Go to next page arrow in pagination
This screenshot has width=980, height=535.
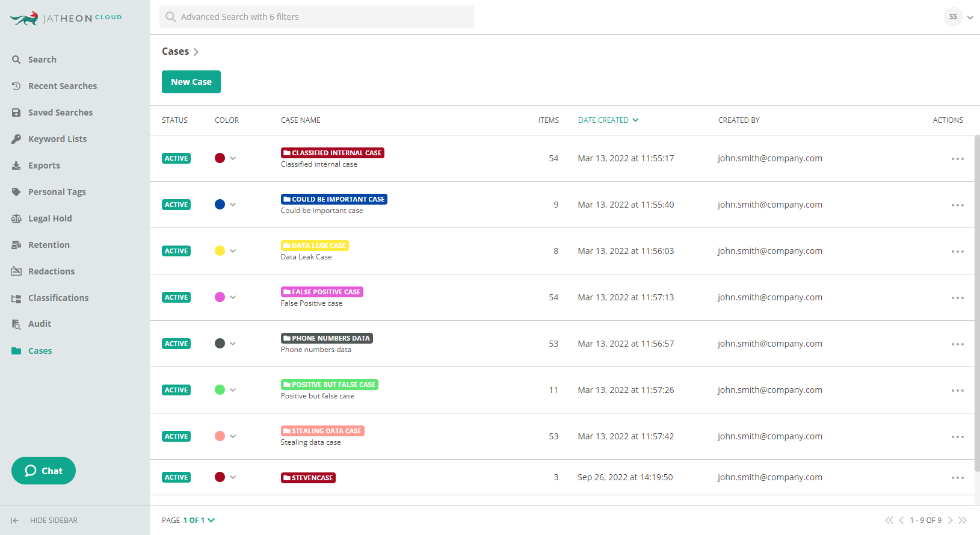951,521
